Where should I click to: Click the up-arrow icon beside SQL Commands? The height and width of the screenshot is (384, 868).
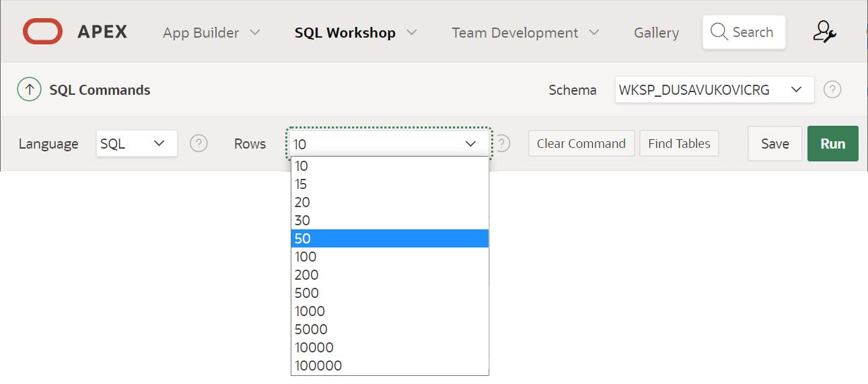[29, 89]
